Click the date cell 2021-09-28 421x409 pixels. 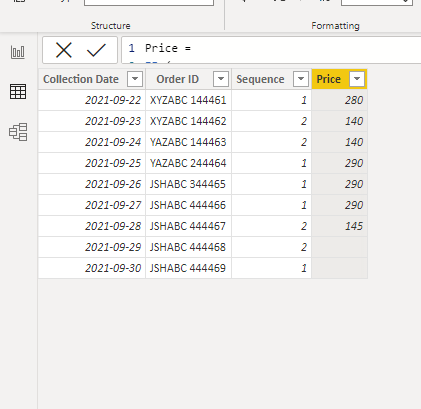[92, 226]
